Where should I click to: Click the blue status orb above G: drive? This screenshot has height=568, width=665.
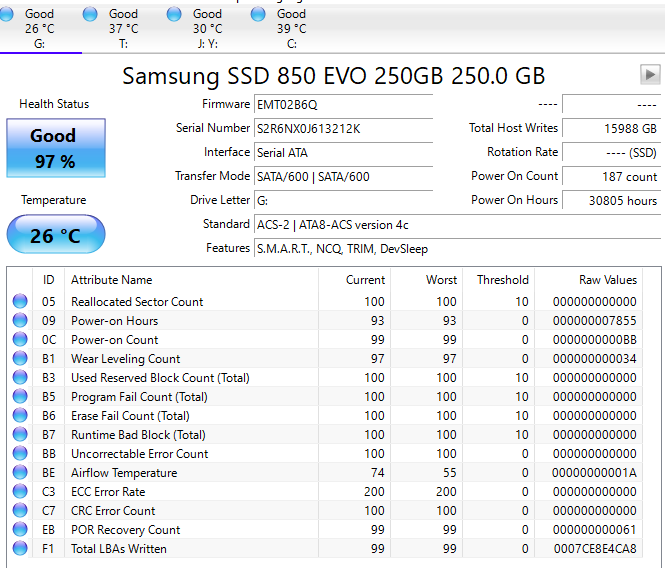6,14
